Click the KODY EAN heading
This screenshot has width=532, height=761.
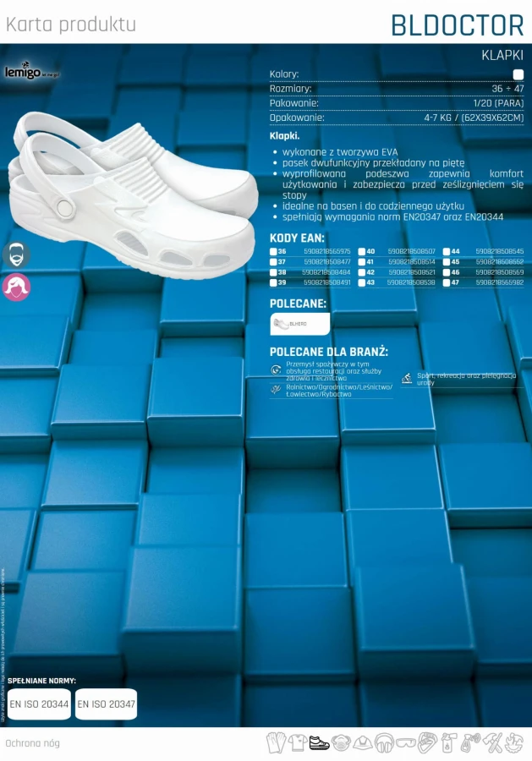pos(297,238)
